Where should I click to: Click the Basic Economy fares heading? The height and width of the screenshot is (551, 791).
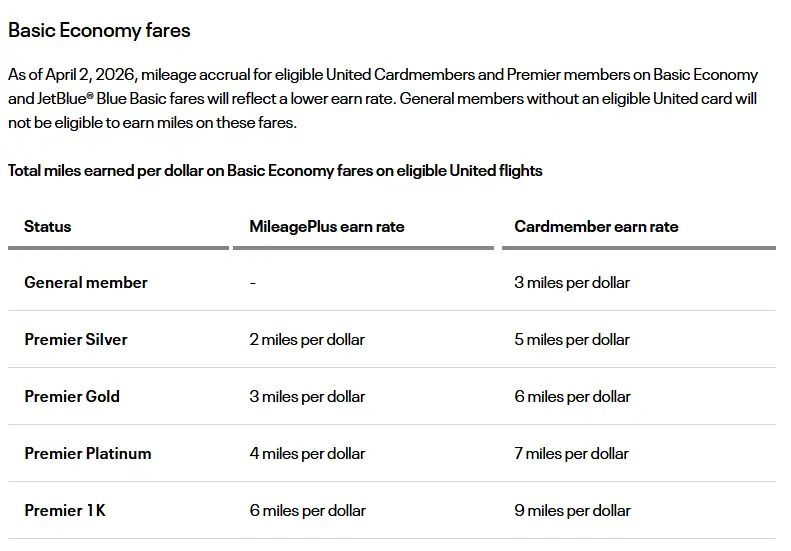tap(99, 30)
